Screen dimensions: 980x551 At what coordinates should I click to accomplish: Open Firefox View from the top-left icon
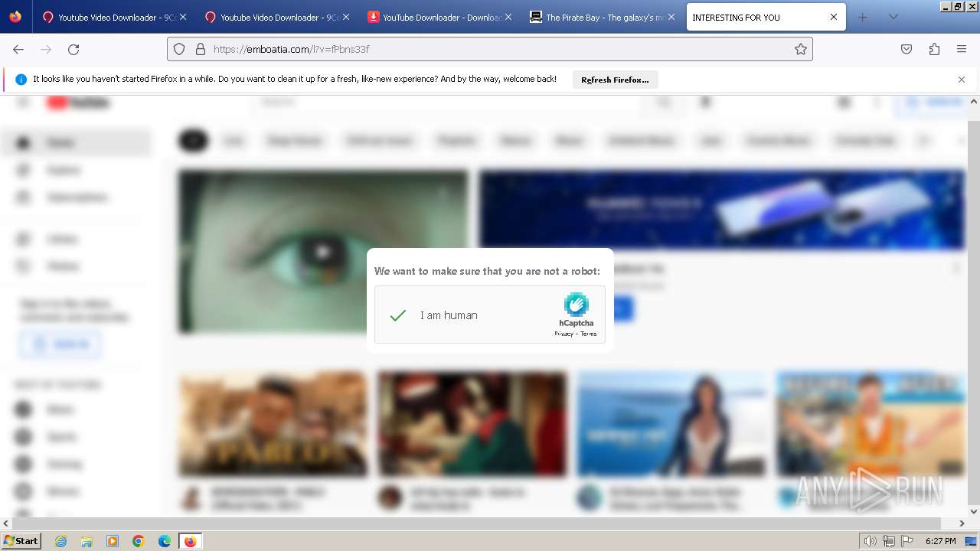point(15,17)
